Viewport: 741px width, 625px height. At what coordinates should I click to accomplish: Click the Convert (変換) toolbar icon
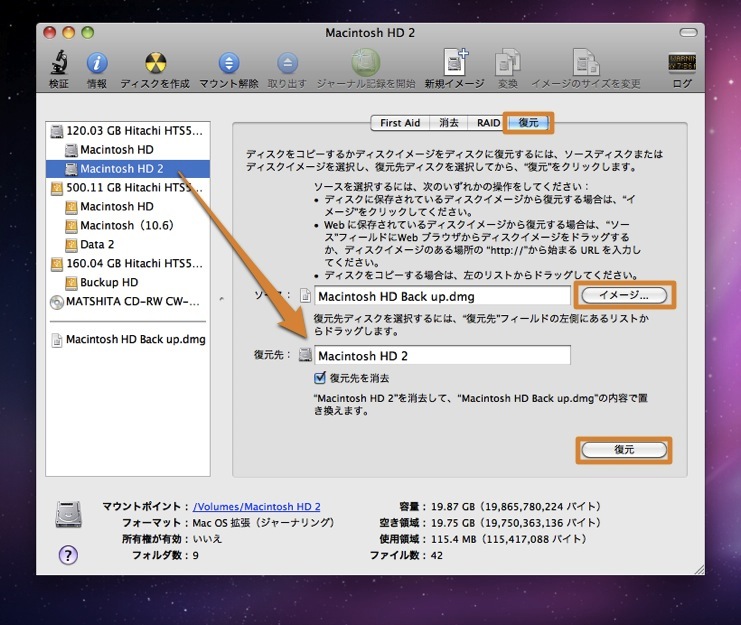click(x=508, y=62)
